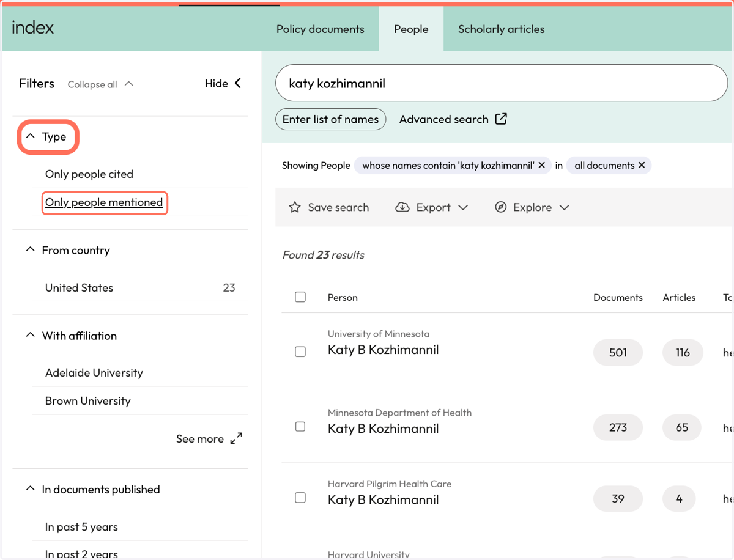Collapse the From country section

coord(67,250)
